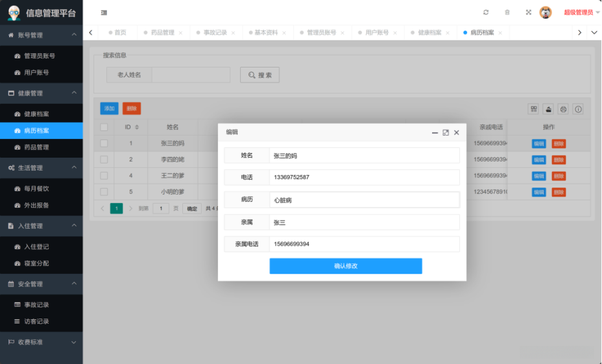Open 每月餐饮 in the sidebar
The image size is (602, 364).
[41, 189]
